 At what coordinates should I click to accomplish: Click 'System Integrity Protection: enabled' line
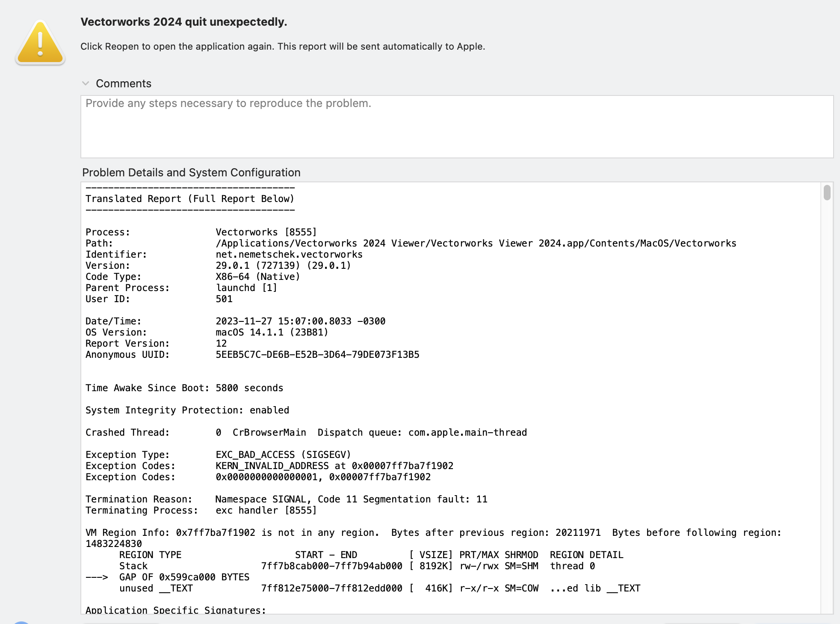click(x=187, y=410)
